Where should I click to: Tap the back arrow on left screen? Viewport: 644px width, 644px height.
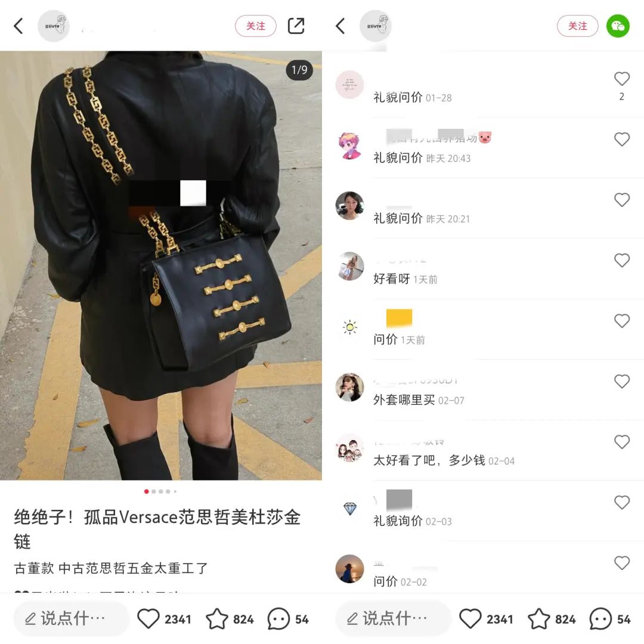pyautogui.click(x=18, y=26)
